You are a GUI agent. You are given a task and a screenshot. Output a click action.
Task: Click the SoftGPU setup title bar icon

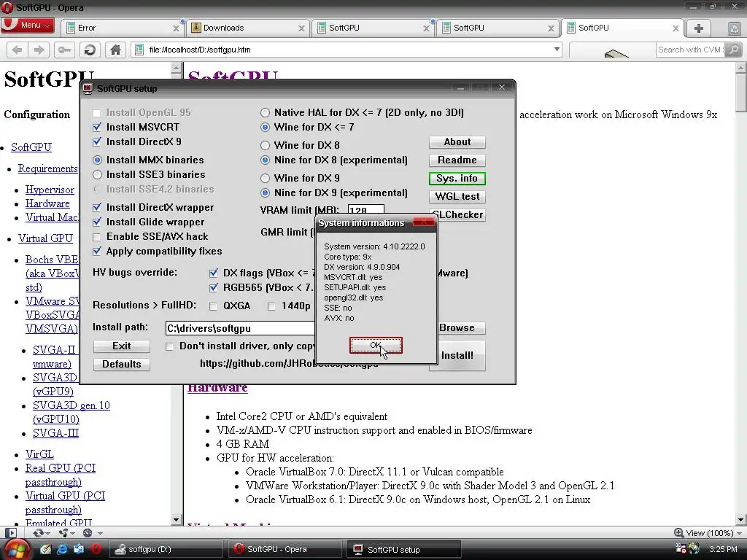click(88, 88)
